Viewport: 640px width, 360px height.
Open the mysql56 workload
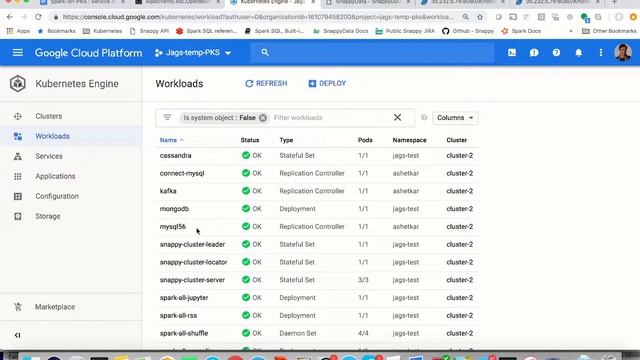click(x=173, y=227)
